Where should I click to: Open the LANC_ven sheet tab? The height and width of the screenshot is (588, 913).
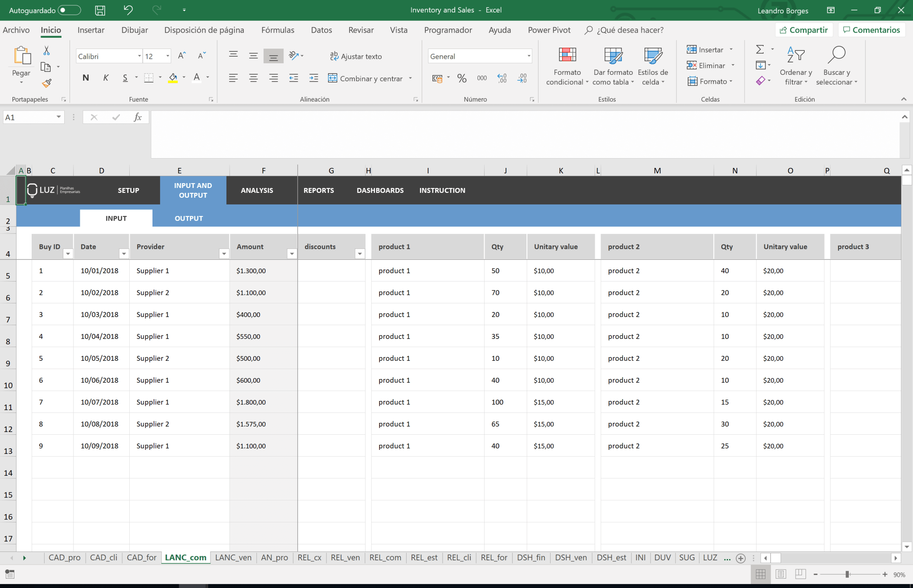(x=233, y=557)
